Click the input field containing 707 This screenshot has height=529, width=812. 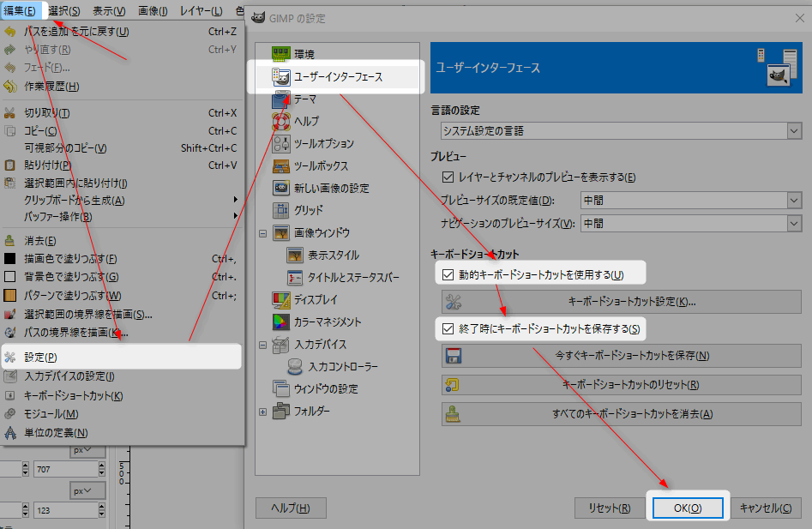[66, 470]
